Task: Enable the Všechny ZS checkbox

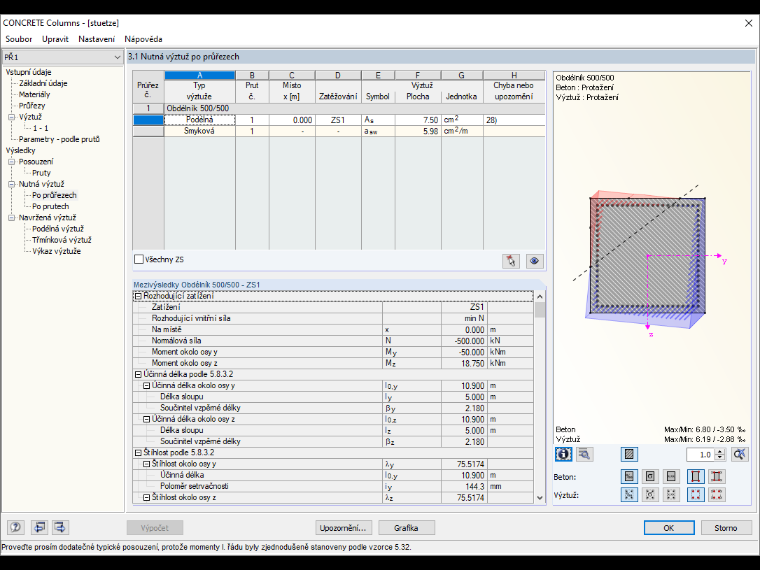Action: point(139,259)
